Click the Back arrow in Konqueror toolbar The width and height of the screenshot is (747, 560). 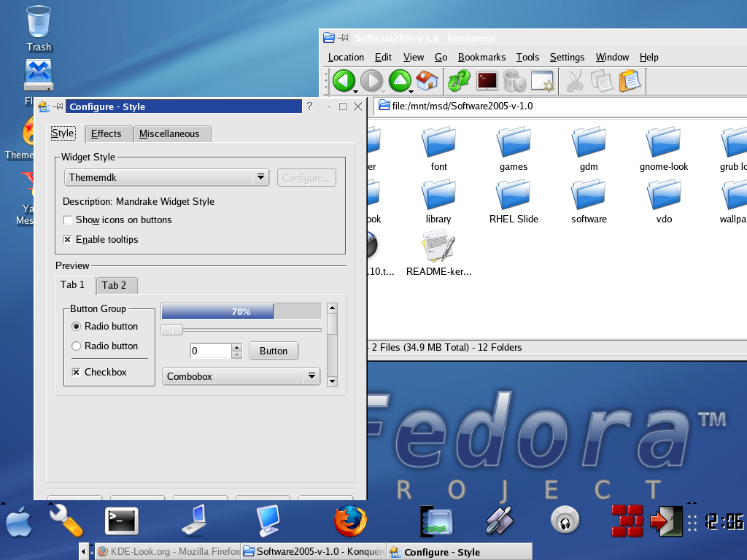(x=344, y=80)
